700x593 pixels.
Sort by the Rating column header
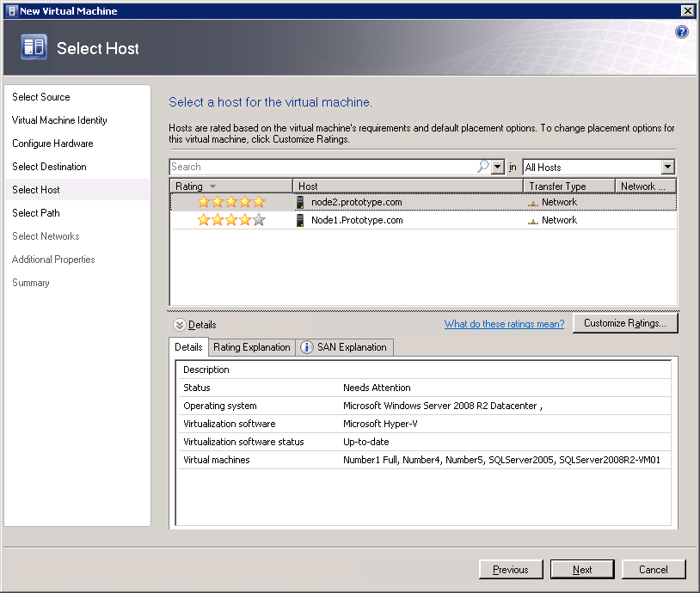click(x=230, y=186)
